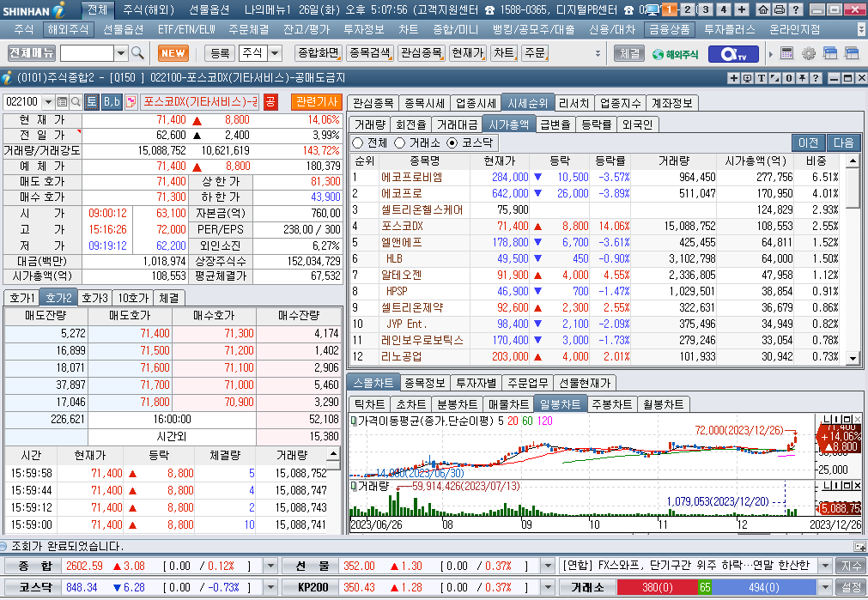Switch to virtual screen 3
The image size is (868, 600).
pos(705,9)
